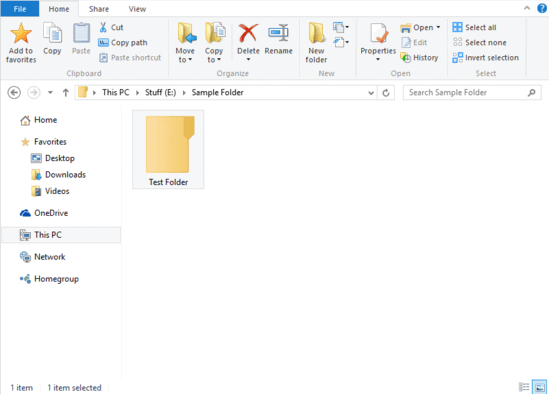Click the search magnifier icon
The width and height of the screenshot is (549, 394).
coord(531,92)
